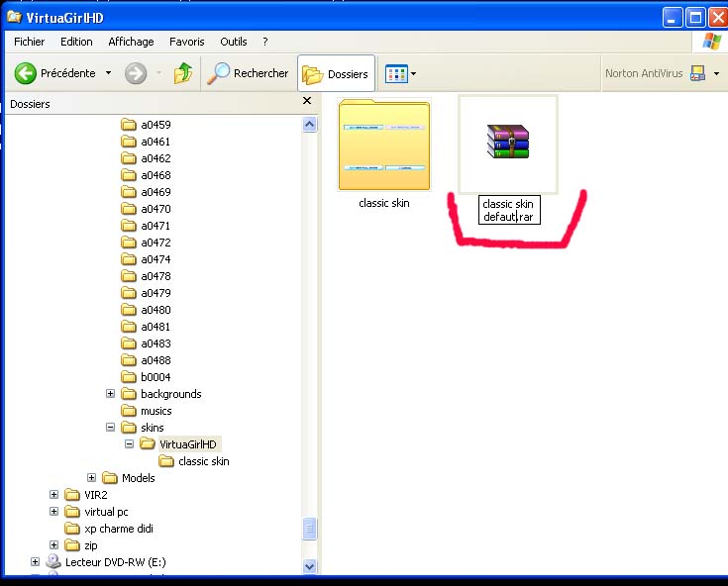
Task: Select folder a0472 in the tree
Action: (x=147, y=243)
